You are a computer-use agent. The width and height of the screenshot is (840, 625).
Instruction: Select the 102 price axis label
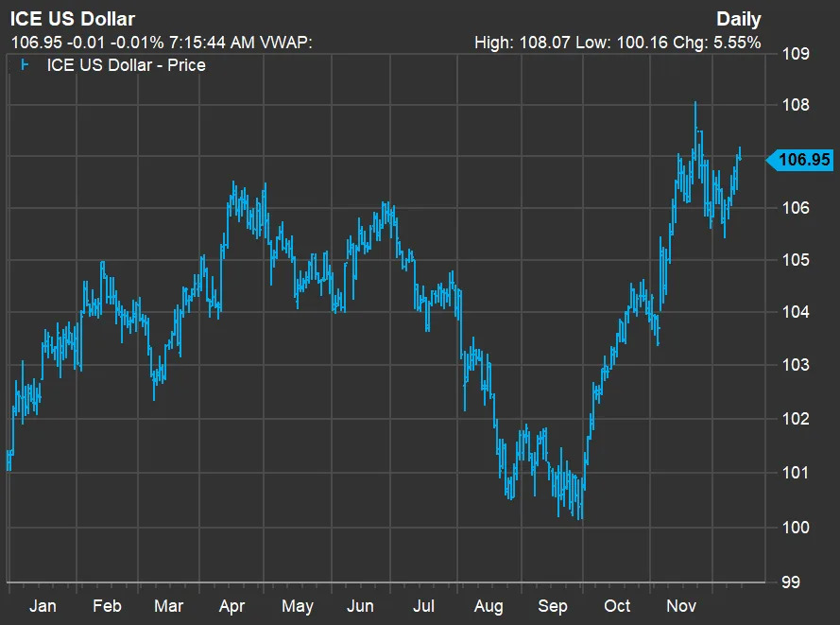(797, 419)
